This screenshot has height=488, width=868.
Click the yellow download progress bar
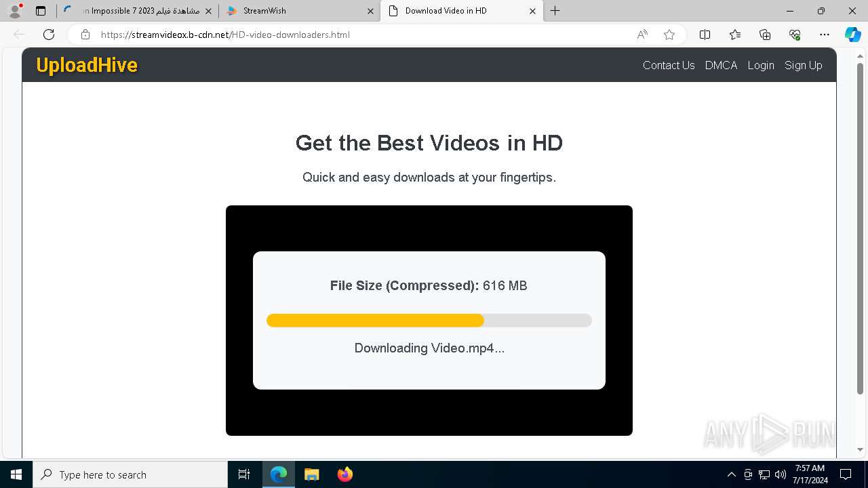coord(375,321)
